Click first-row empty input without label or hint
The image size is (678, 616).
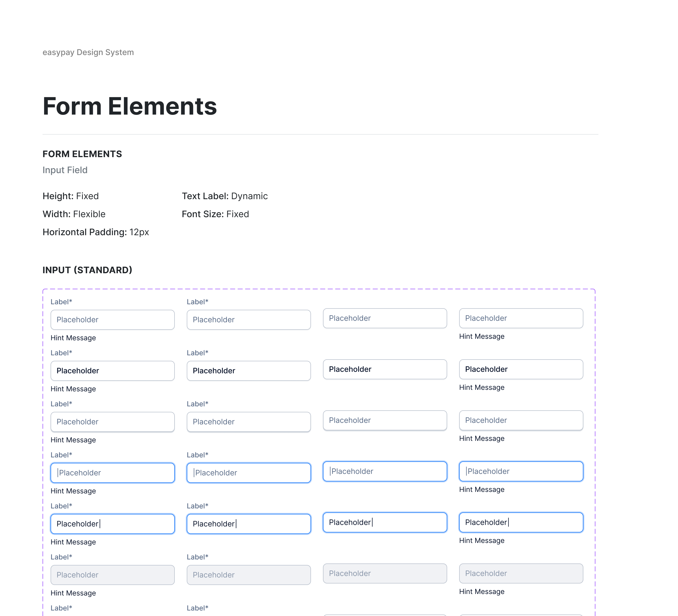pyautogui.click(x=385, y=318)
